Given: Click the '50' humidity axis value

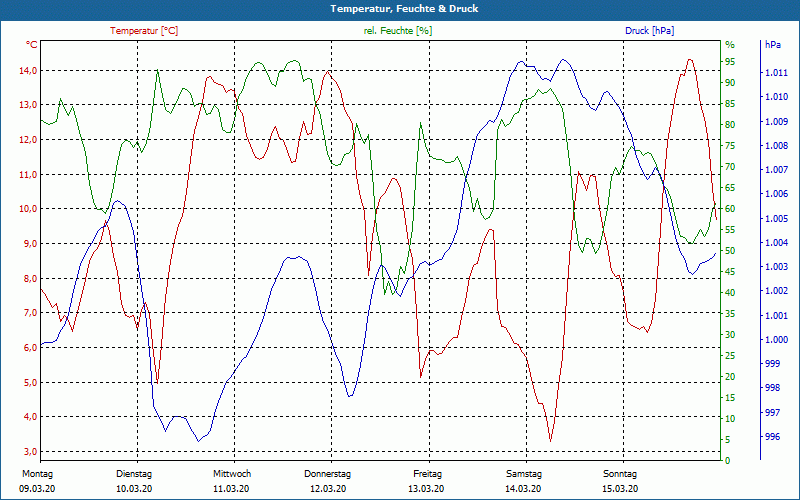Looking at the screenshot, I should [x=730, y=251].
